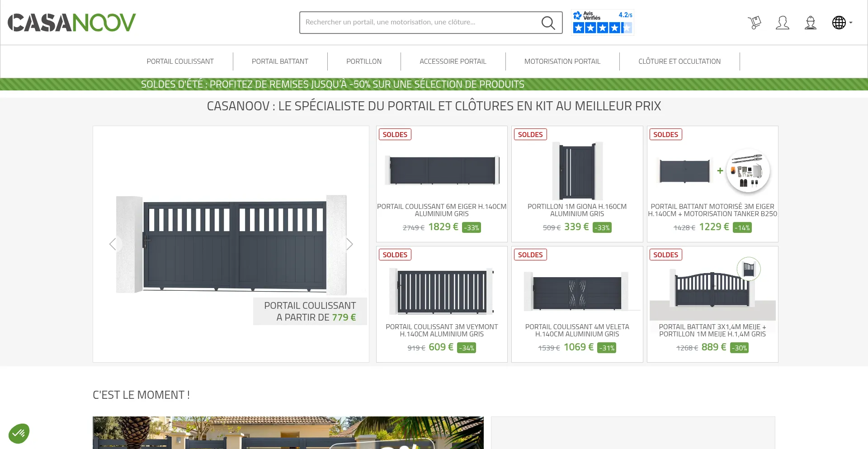The image size is (868, 449).
Task: Advance to next slide in gate carousel
Action: [349, 244]
